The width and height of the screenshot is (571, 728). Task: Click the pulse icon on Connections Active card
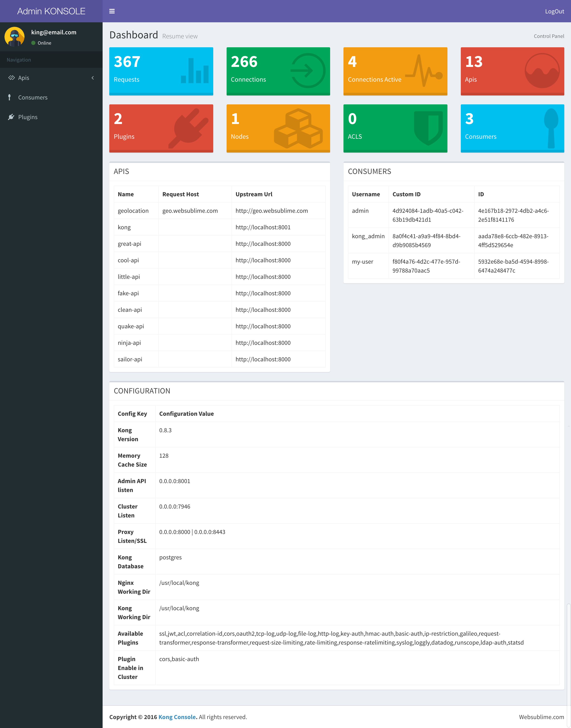pos(424,70)
